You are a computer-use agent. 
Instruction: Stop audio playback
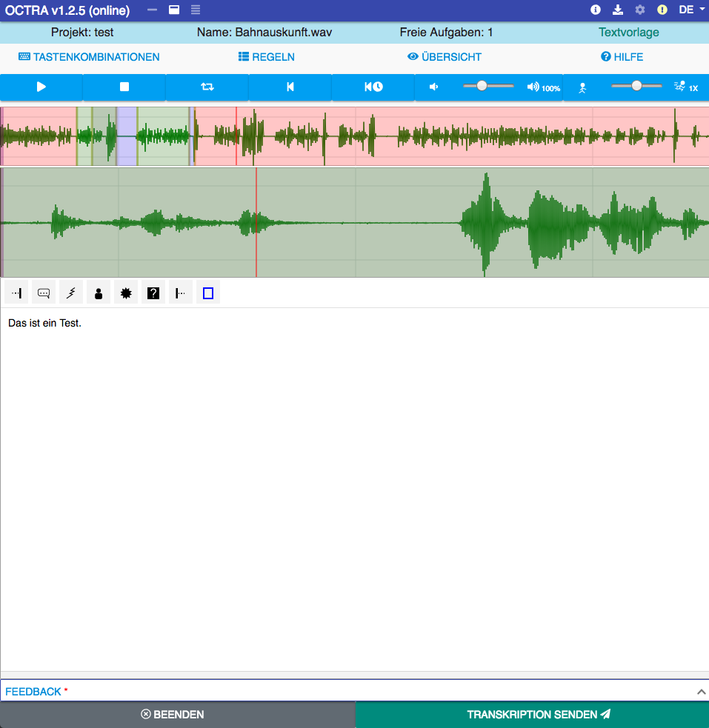pos(124,87)
